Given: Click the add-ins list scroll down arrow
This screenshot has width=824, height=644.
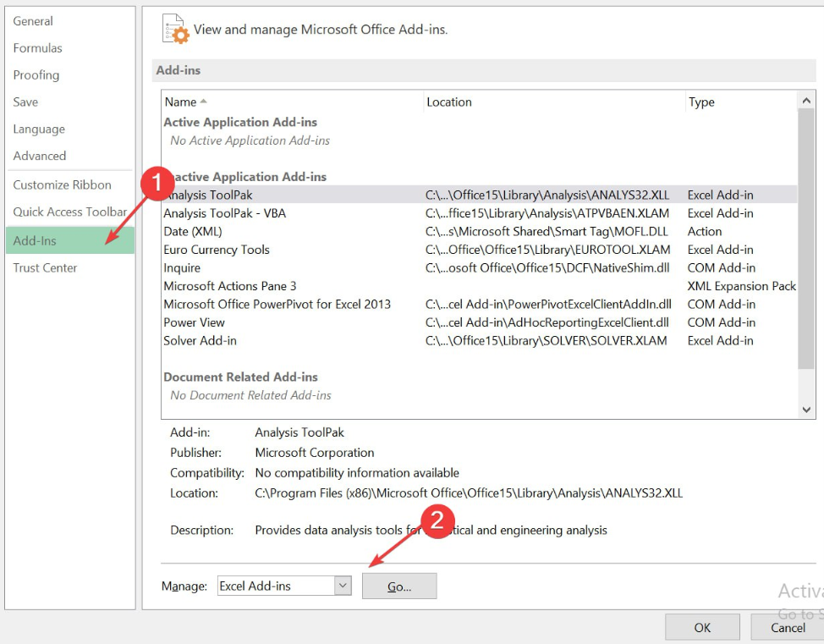Looking at the screenshot, I should coord(806,410).
